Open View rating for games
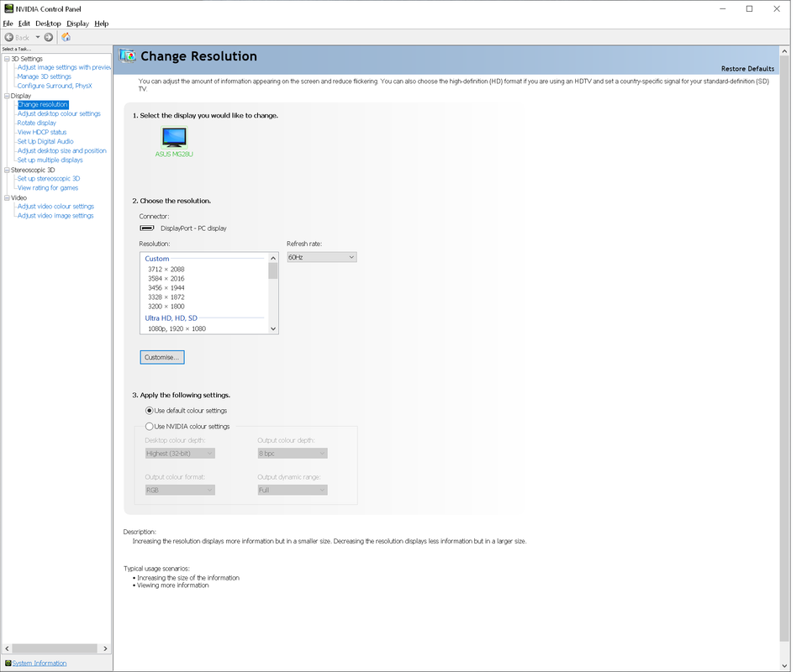807x672 pixels. coord(48,187)
